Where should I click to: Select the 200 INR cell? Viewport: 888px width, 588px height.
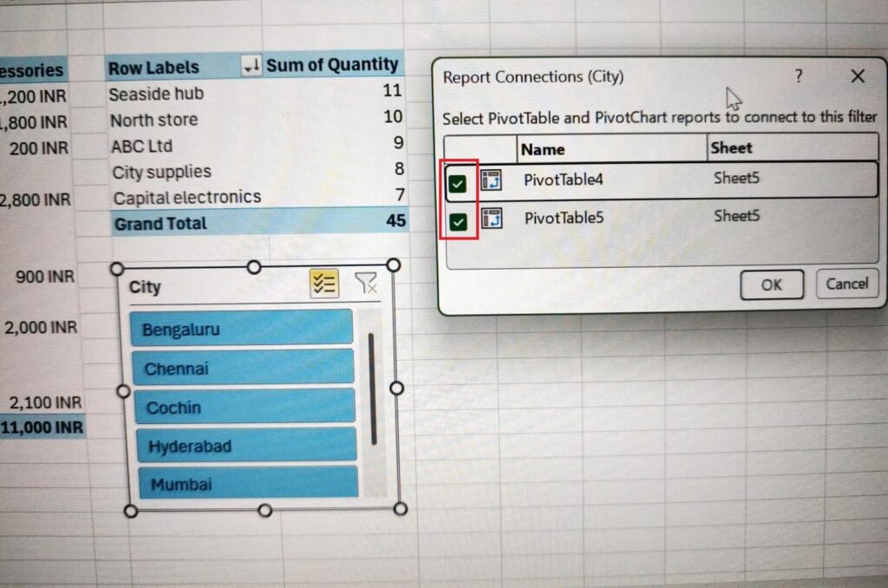(x=38, y=148)
